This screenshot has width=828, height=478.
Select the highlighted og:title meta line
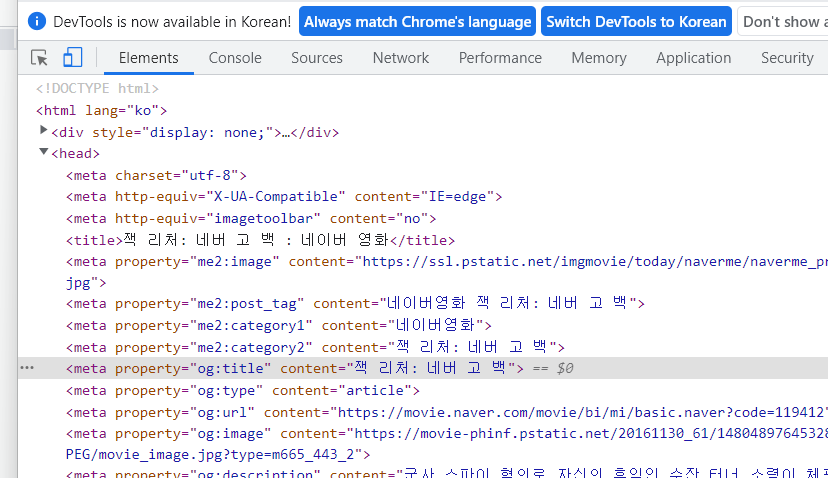pyautogui.click(x=295, y=368)
